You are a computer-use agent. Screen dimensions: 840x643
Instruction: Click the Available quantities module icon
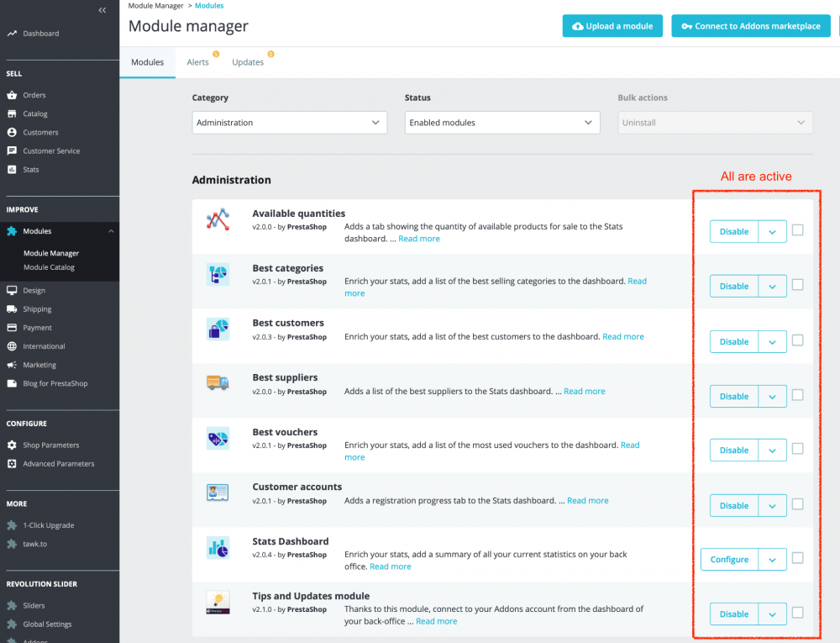click(218, 219)
